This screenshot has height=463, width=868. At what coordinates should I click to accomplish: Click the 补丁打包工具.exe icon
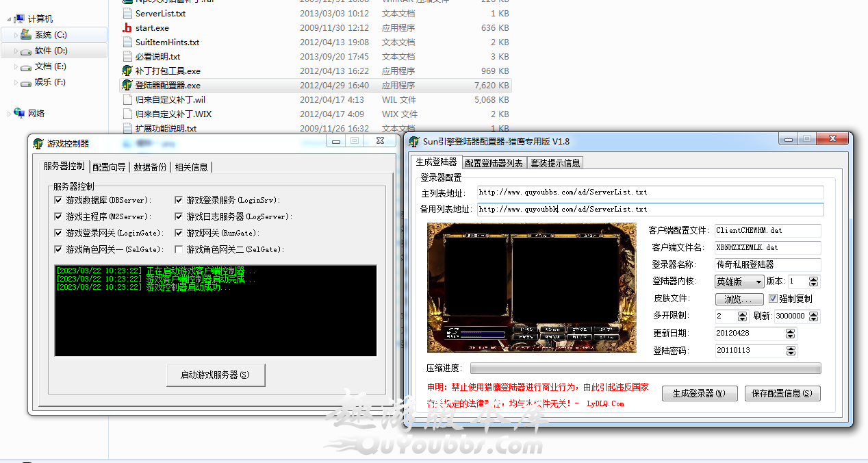[127, 71]
